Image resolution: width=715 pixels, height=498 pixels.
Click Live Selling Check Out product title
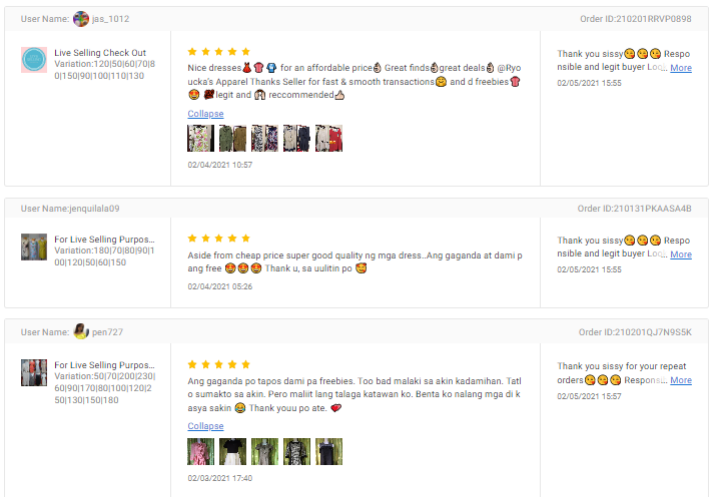pyautogui.click(x=100, y=52)
